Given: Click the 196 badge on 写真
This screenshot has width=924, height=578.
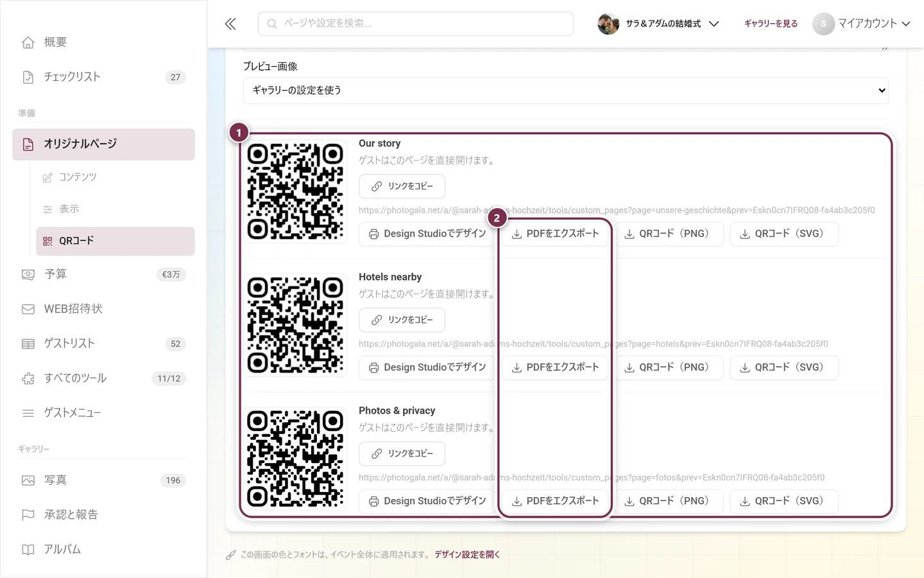Looking at the screenshot, I should (x=173, y=480).
